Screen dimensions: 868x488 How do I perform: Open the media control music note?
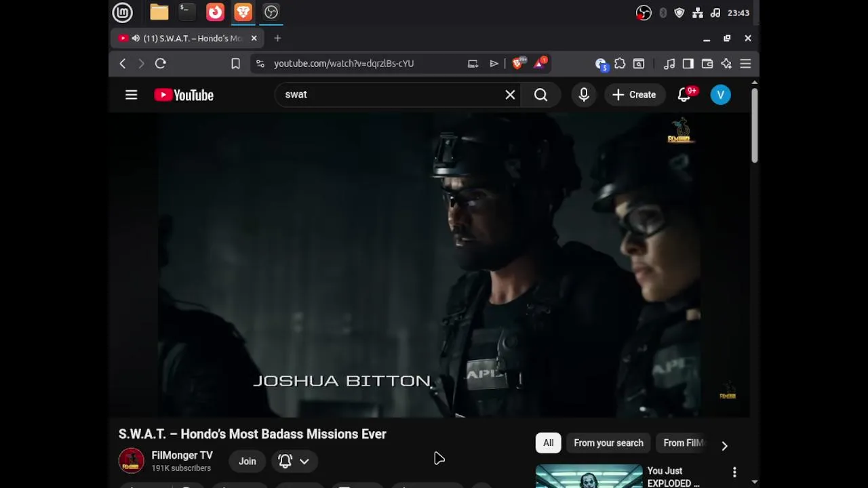click(x=669, y=64)
